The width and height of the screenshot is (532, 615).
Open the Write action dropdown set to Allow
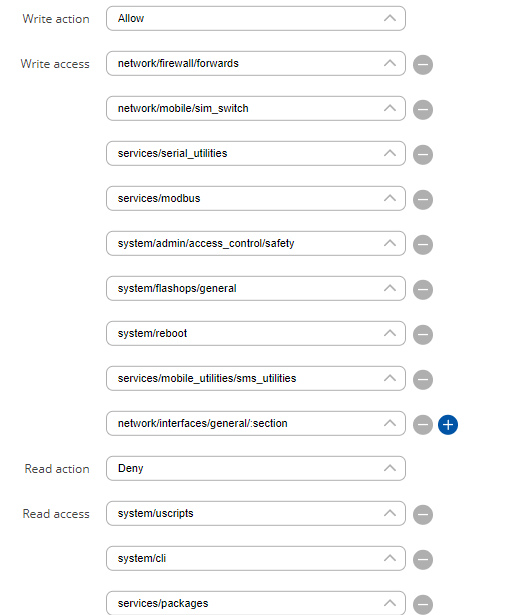click(x=256, y=18)
